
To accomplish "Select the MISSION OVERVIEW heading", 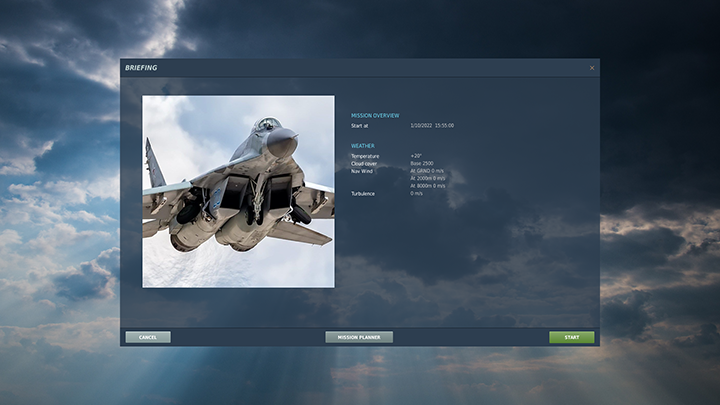I will click(x=375, y=115).
